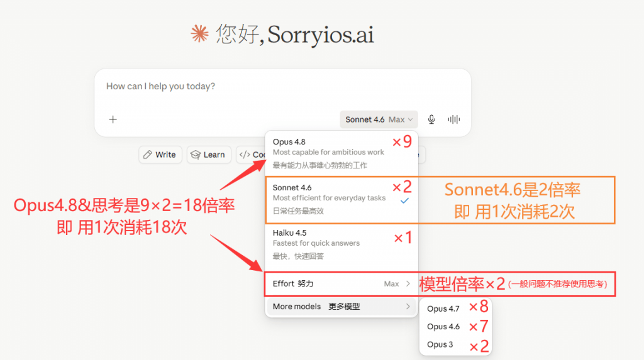Expand More models submenu
644x360 pixels.
pyautogui.click(x=341, y=307)
